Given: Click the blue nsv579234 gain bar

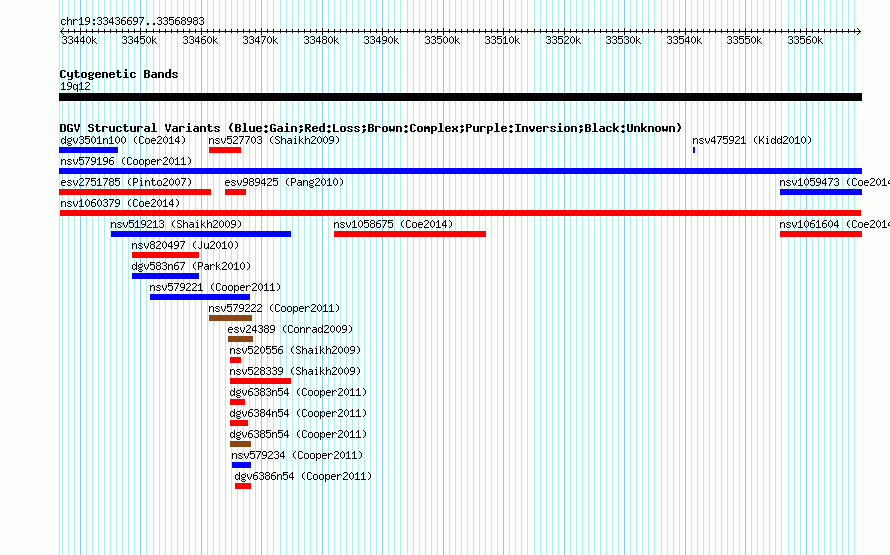Looking at the screenshot, I should coord(241,465).
